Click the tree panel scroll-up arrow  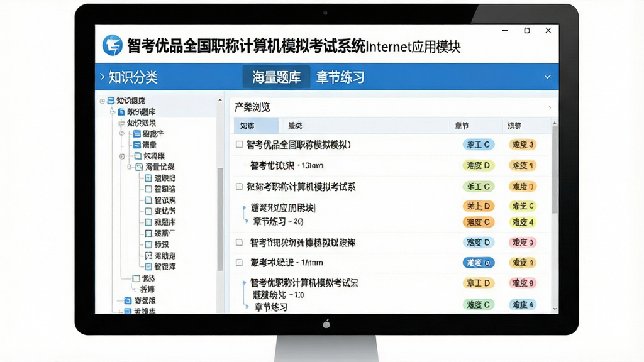(x=219, y=100)
